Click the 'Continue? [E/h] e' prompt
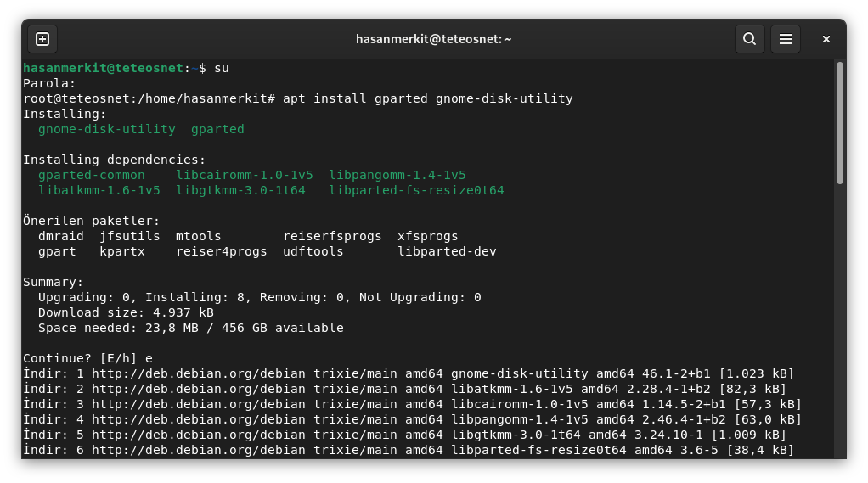868x483 pixels. click(x=87, y=358)
